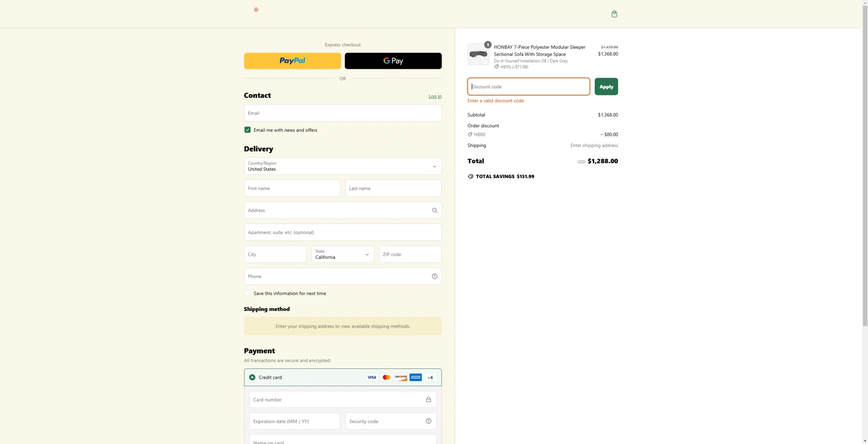Click the Discover card icon
The height and width of the screenshot is (444, 868).
[400, 378]
